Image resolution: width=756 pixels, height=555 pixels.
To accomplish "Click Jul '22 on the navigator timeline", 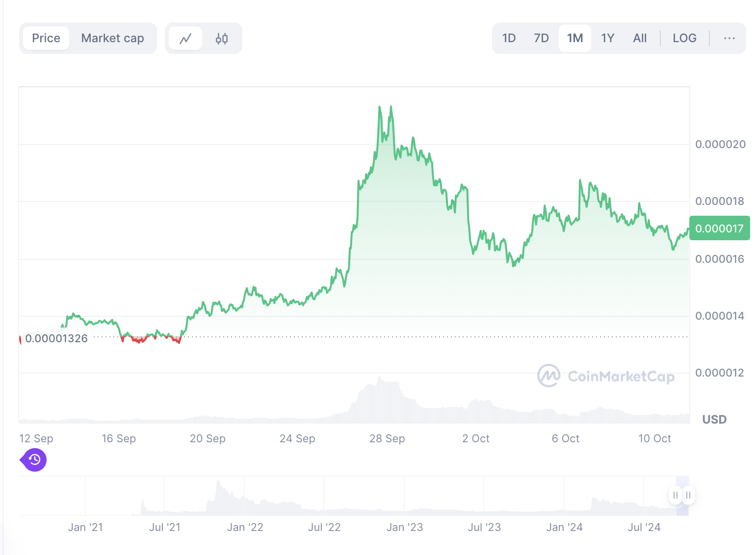I will pyautogui.click(x=324, y=527).
